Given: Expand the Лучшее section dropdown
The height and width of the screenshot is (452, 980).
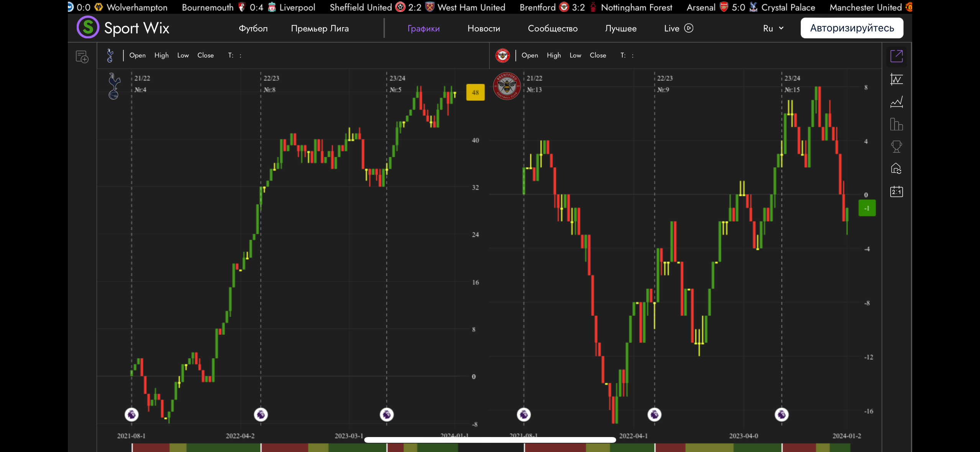Looking at the screenshot, I should click(x=621, y=28).
